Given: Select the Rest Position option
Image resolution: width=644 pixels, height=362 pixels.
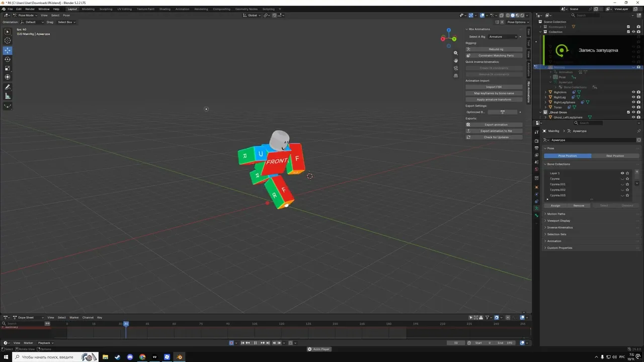Looking at the screenshot, I should click(615, 156).
